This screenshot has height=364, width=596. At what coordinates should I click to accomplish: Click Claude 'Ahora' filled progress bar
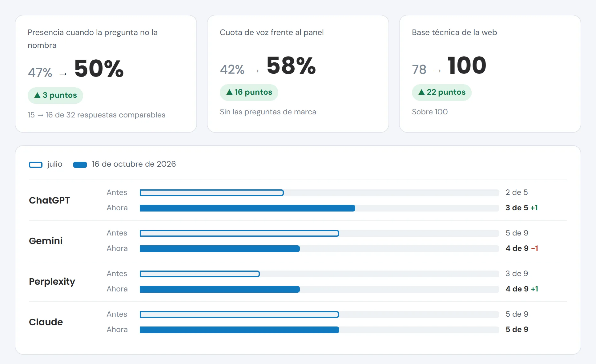(240, 330)
